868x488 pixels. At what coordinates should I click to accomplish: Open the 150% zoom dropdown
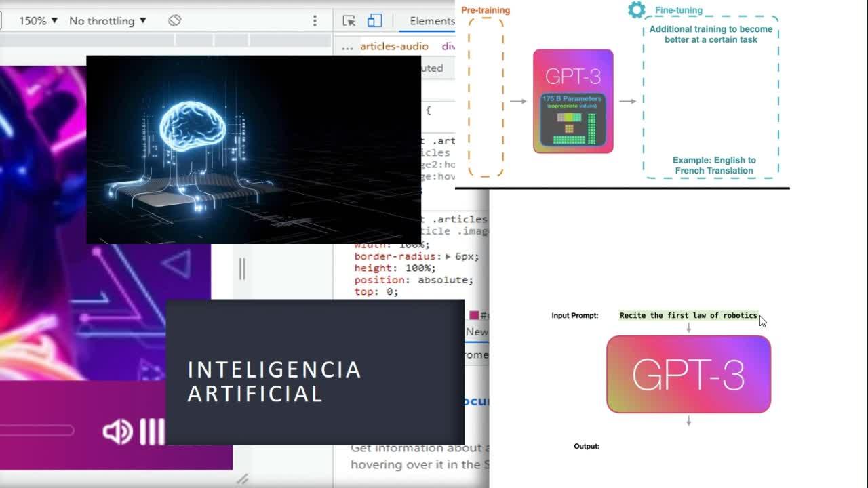pos(38,21)
